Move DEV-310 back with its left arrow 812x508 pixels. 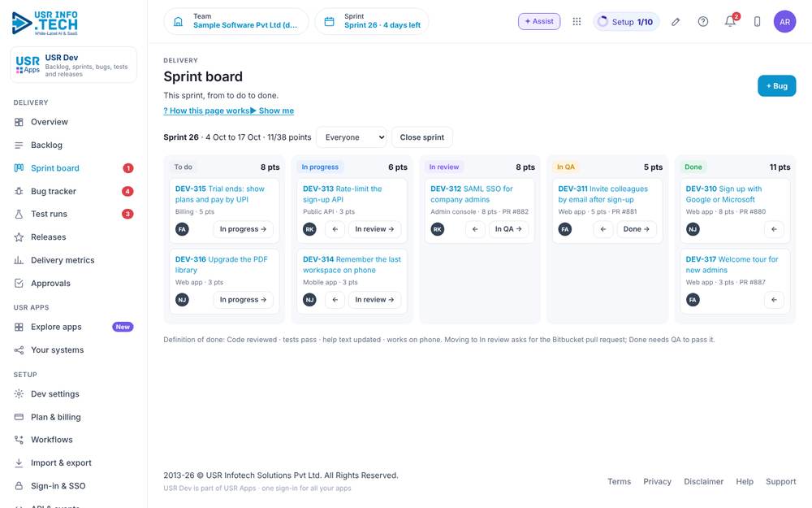click(774, 229)
